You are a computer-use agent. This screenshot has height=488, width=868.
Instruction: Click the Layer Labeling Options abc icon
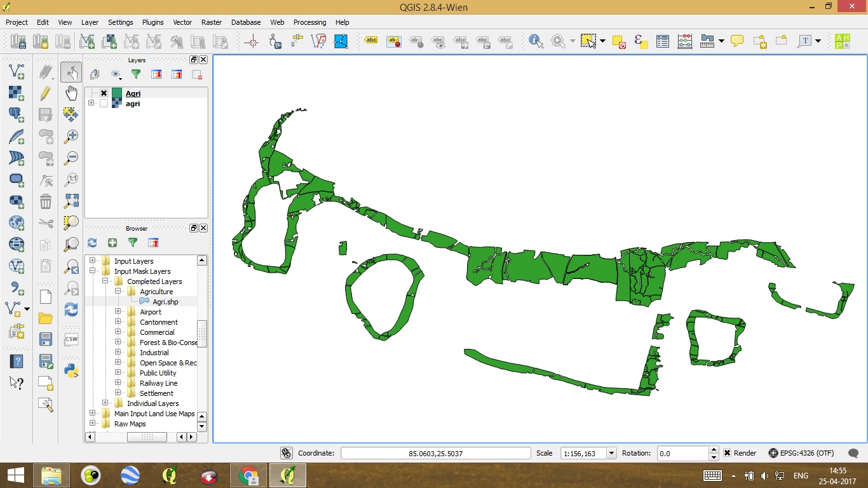tap(372, 41)
